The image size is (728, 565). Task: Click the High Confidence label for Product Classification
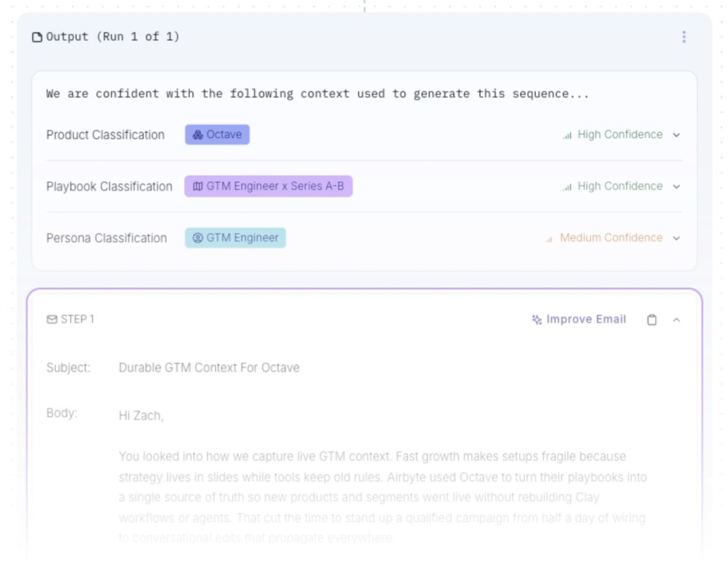click(x=620, y=135)
